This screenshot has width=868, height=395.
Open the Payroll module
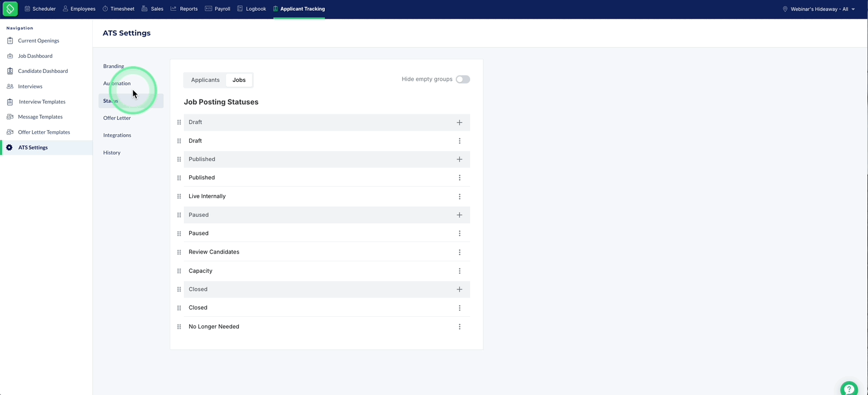(x=218, y=9)
